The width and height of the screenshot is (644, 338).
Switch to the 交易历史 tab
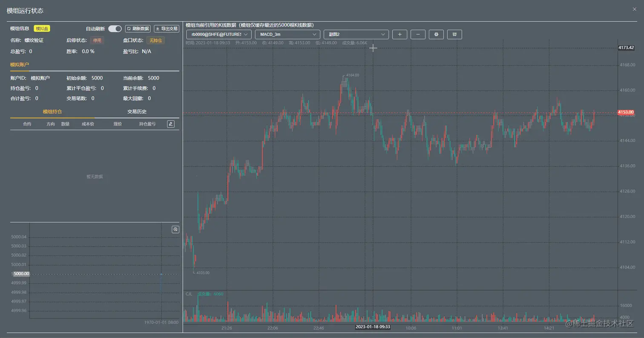137,112
